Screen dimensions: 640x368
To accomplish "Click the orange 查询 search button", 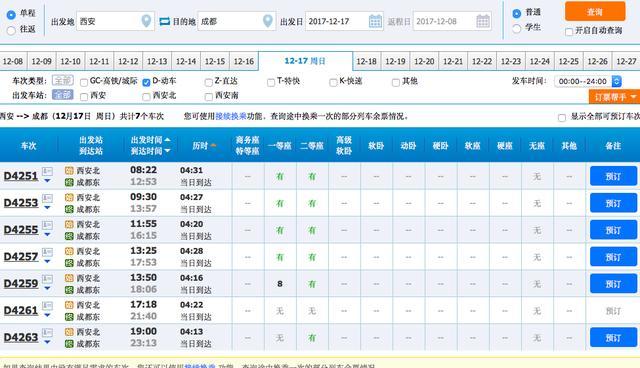I will click(x=595, y=12).
